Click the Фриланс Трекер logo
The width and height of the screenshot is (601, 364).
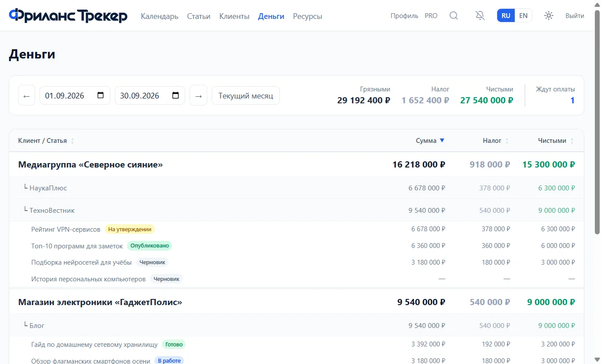68,16
